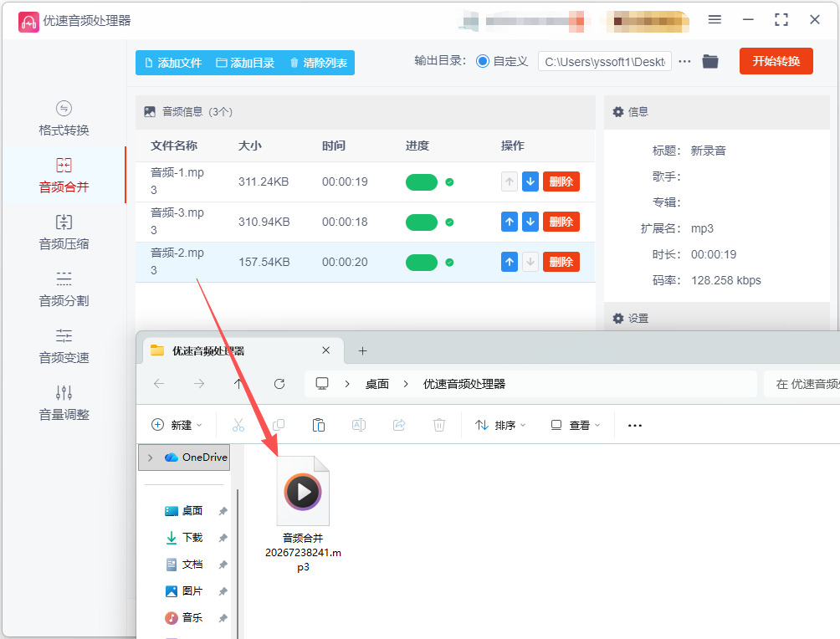Click the 311.24KB size cell

pyautogui.click(x=264, y=181)
